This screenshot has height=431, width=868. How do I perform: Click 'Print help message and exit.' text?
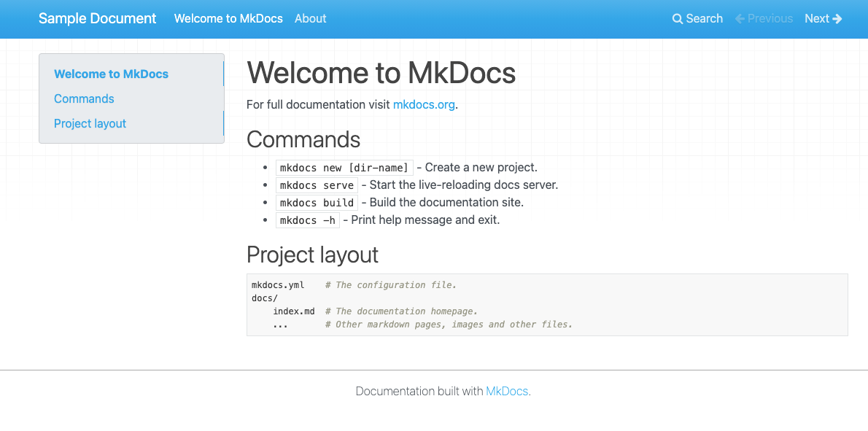coord(425,220)
